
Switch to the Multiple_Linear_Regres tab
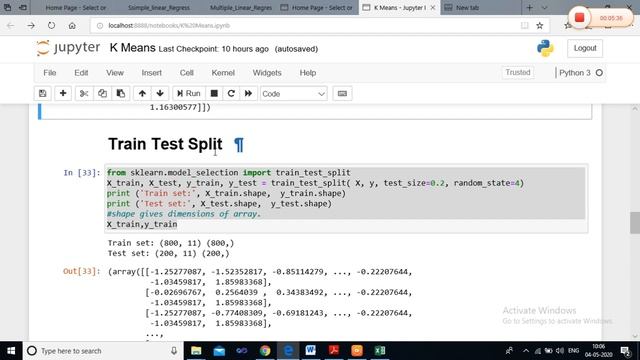click(241, 7)
